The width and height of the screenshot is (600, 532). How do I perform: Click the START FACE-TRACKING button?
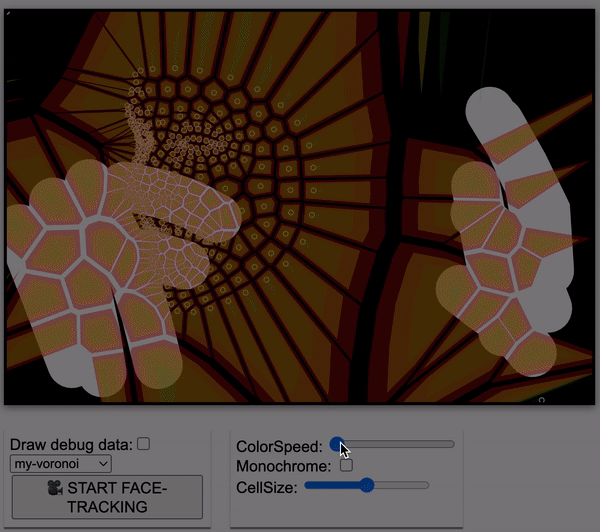click(107, 497)
